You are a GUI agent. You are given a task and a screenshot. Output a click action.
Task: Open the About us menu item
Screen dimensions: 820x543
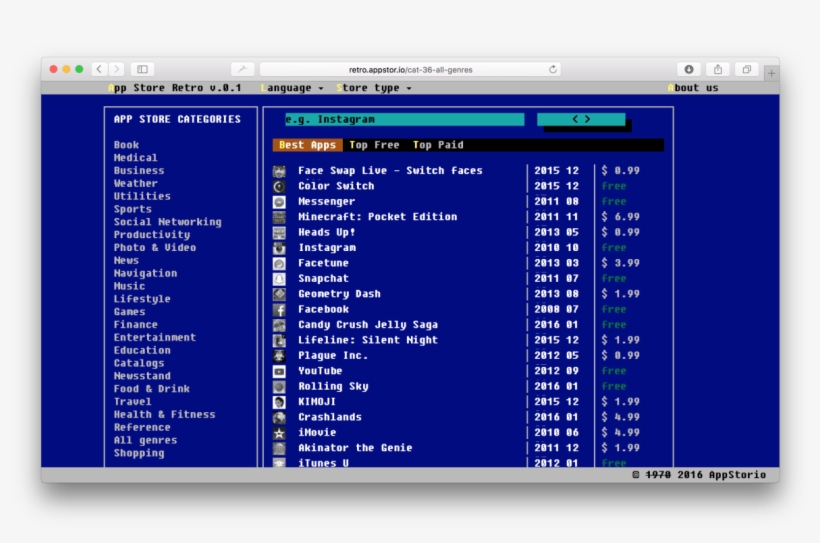point(693,88)
